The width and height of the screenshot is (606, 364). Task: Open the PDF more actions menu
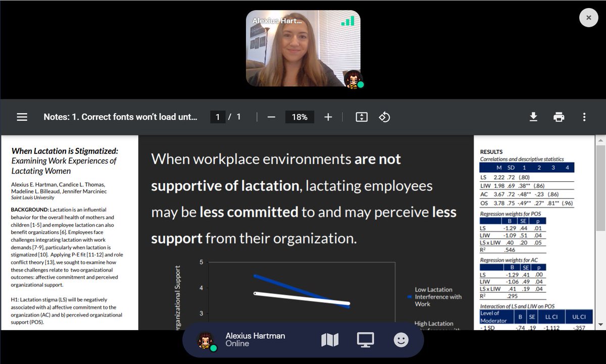[x=584, y=117]
